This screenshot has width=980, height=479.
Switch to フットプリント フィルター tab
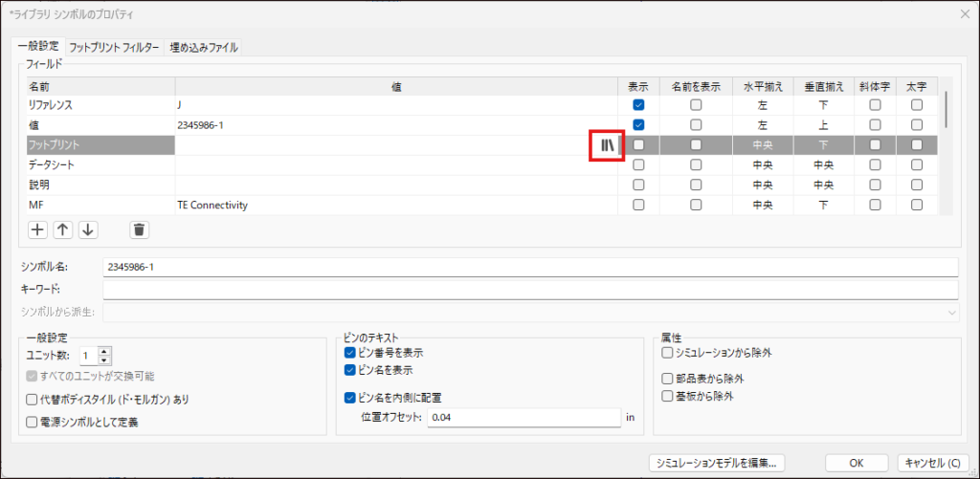pos(114,47)
